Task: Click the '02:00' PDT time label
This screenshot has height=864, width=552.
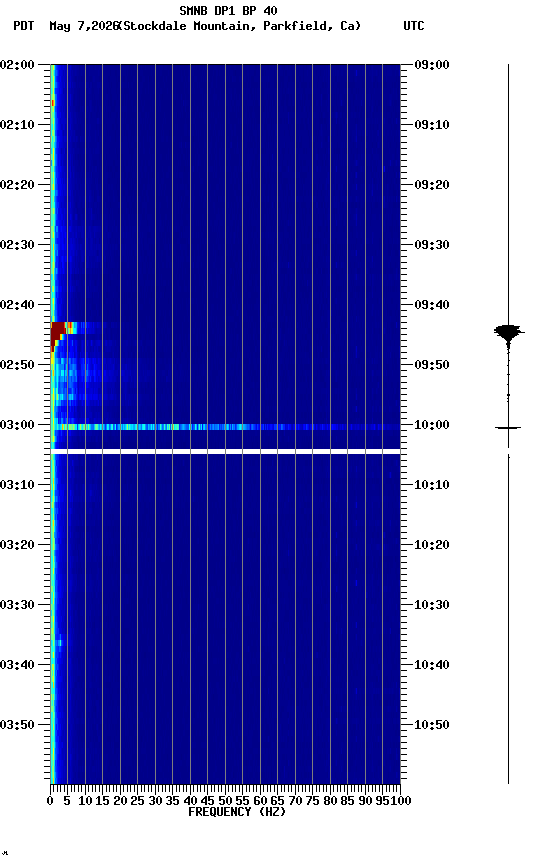Action: click(17, 64)
